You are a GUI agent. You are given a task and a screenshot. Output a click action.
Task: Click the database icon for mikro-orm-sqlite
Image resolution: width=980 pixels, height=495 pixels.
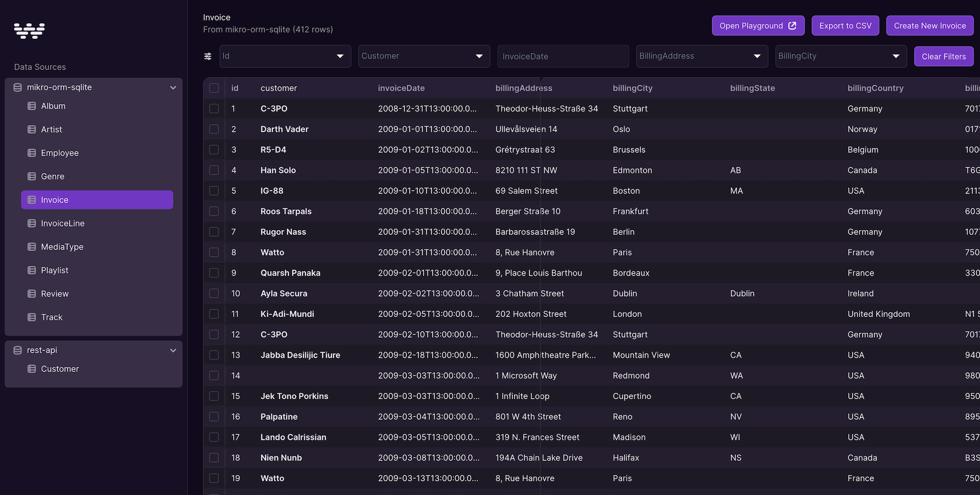(x=17, y=87)
